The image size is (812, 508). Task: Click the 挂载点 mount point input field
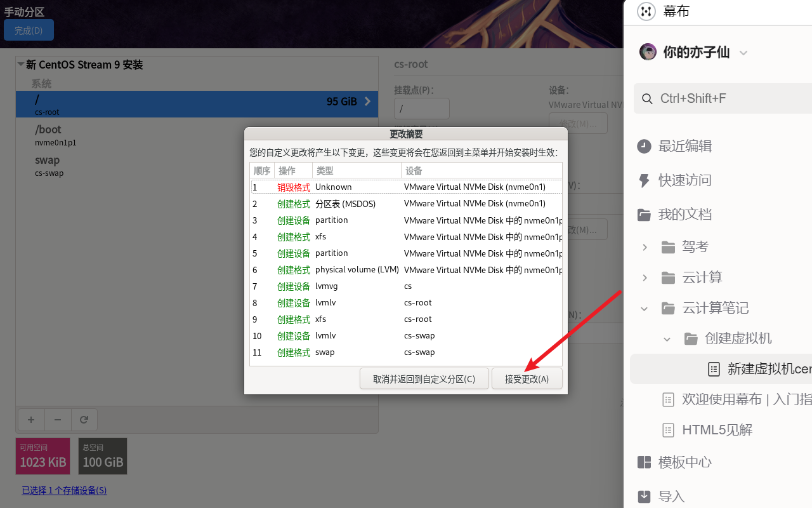(421, 108)
